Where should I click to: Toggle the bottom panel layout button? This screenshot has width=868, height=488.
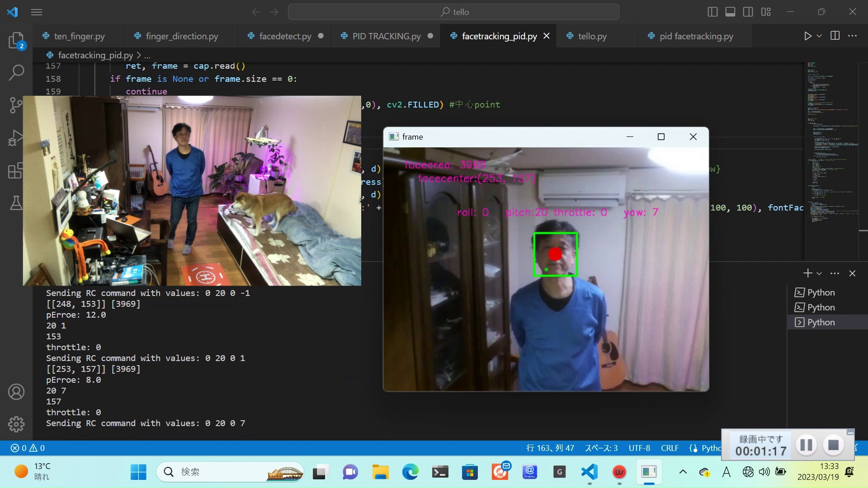730,12
